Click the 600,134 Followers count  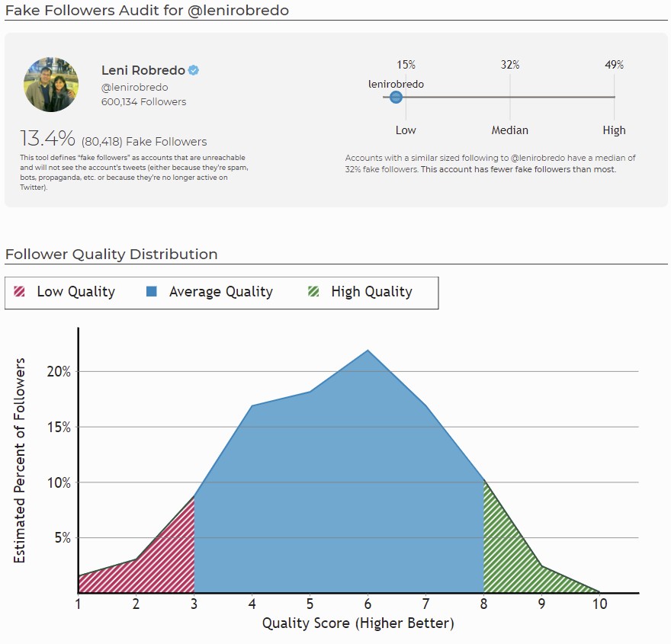click(144, 102)
